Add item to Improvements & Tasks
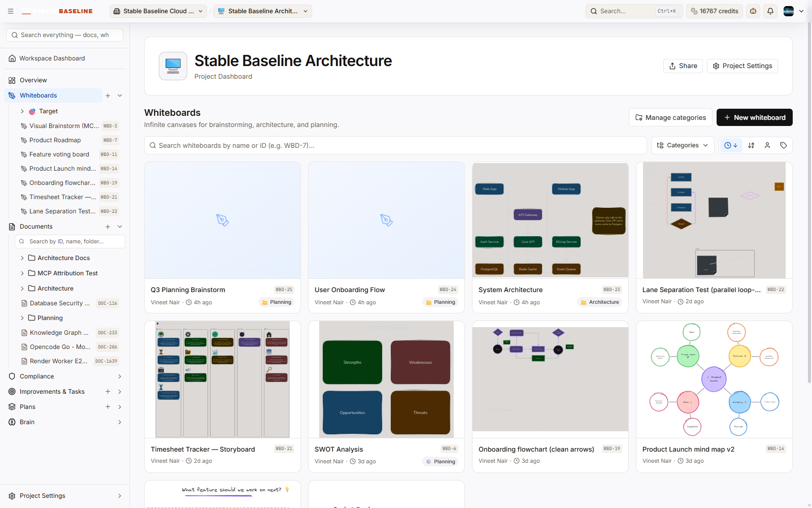The width and height of the screenshot is (812, 508). pos(108,392)
